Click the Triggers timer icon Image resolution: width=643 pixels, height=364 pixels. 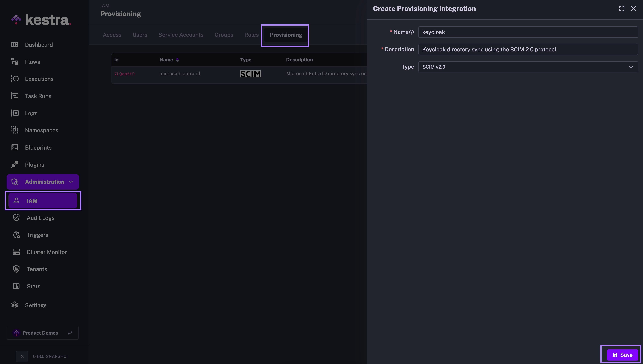coord(16,235)
